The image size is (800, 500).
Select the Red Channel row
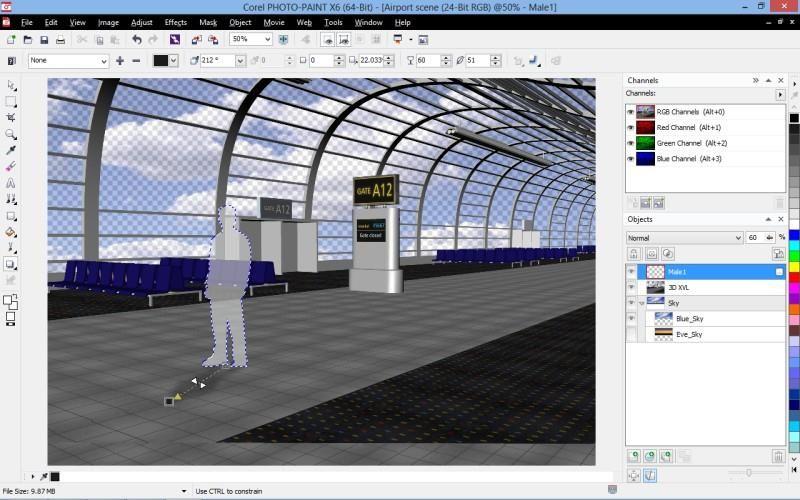705,128
